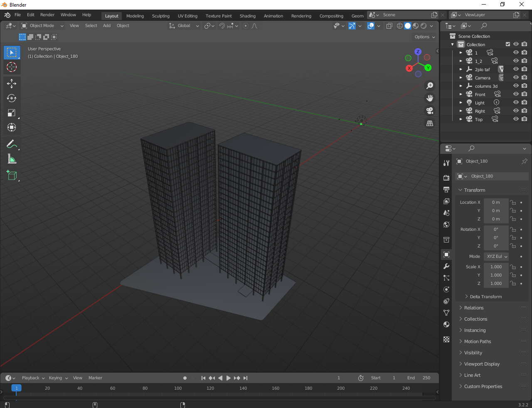Select the Rotate tool
This screenshot has height=408, width=532.
pos(12,98)
